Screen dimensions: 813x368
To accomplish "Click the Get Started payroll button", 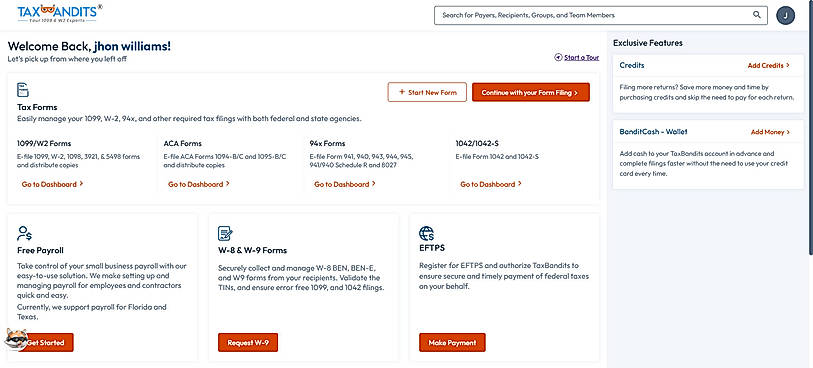I will [45, 343].
